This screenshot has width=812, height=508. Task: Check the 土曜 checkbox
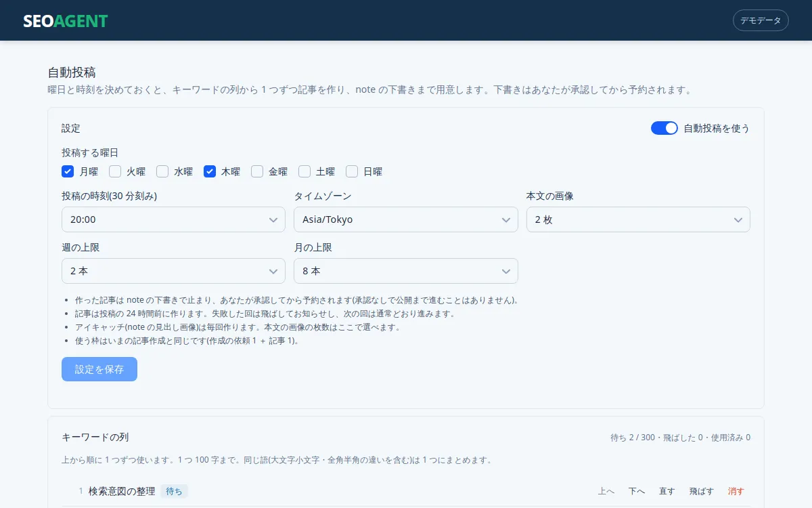coord(304,171)
